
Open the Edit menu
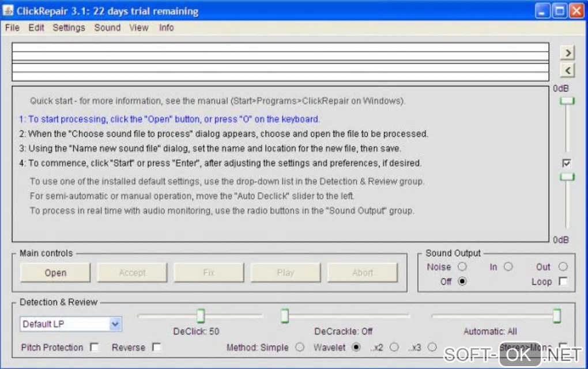tap(36, 28)
